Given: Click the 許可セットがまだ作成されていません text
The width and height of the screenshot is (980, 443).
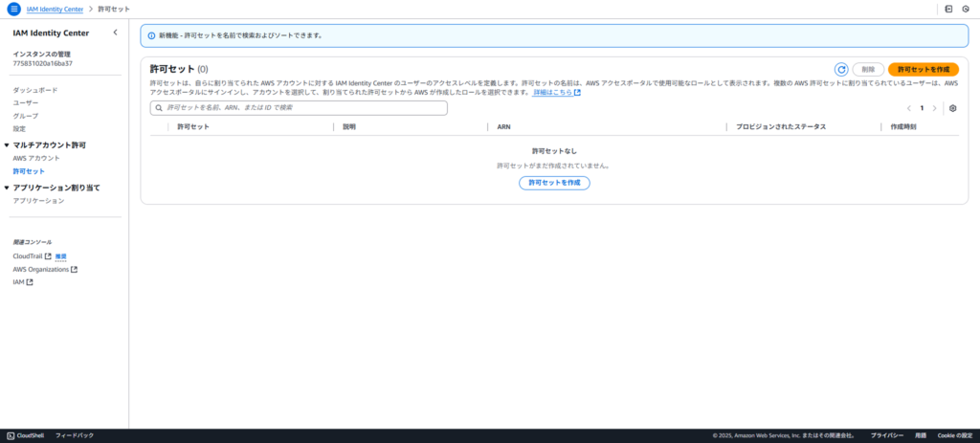Looking at the screenshot, I should pos(554,166).
